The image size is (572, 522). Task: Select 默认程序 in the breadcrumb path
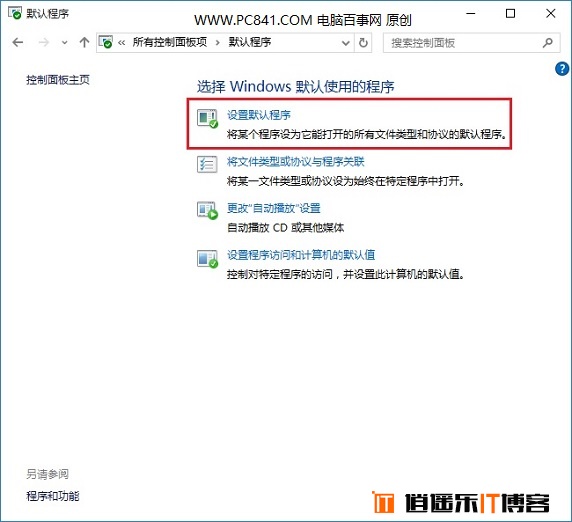click(250, 42)
